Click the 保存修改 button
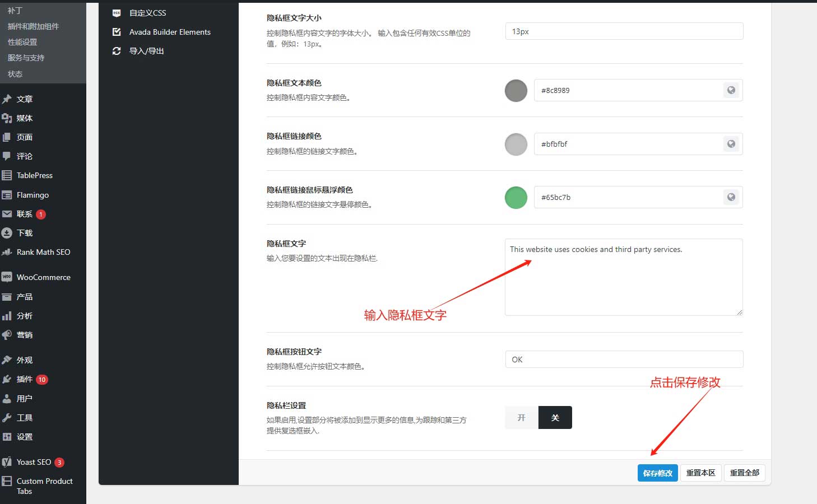This screenshot has height=504, width=817. click(657, 473)
